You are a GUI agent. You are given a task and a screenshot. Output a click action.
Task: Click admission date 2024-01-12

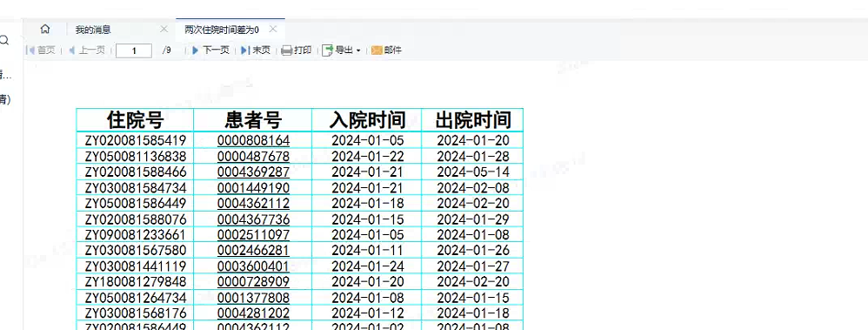(367, 313)
